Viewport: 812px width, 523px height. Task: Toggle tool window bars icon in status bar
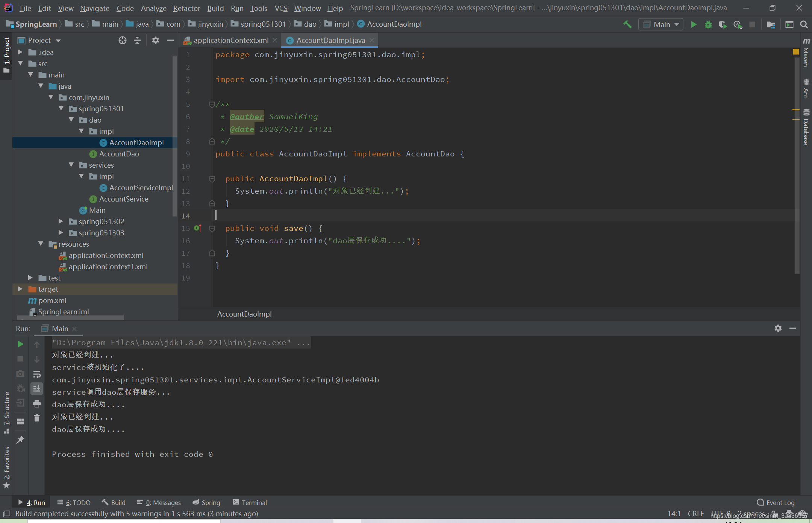(x=6, y=514)
